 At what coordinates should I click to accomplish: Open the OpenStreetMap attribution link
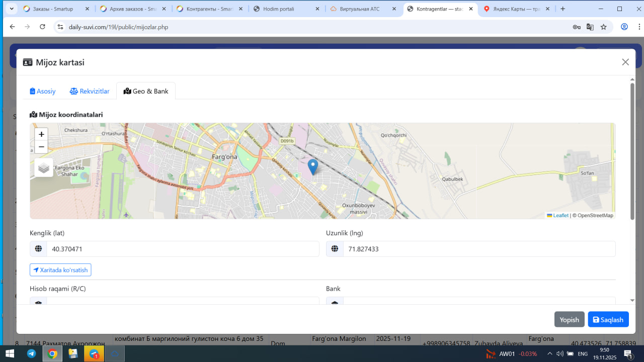click(x=595, y=215)
